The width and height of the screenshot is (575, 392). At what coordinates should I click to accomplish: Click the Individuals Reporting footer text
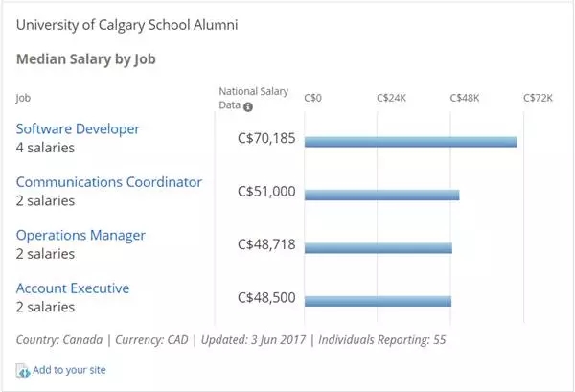(381, 339)
